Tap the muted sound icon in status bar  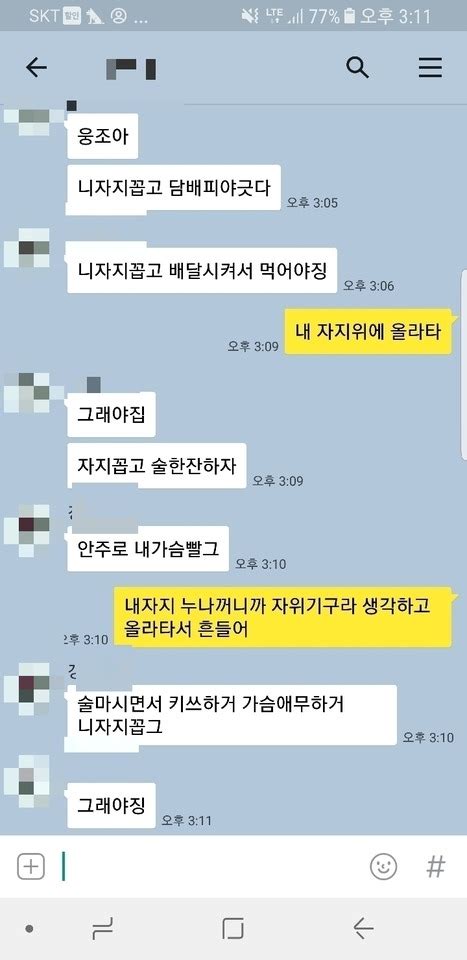250,16
